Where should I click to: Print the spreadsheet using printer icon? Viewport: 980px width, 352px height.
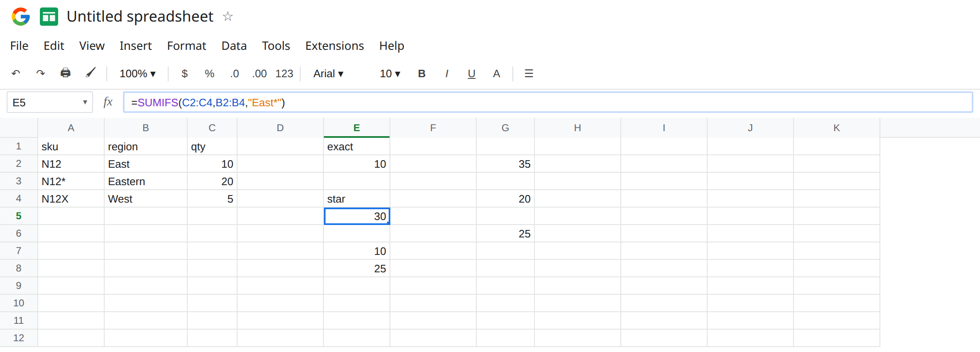coord(65,73)
